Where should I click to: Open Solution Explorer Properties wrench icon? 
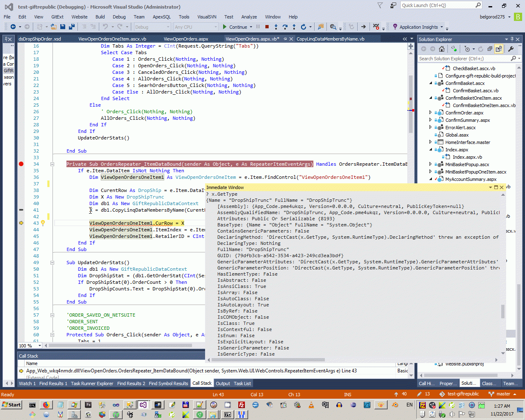point(511,49)
